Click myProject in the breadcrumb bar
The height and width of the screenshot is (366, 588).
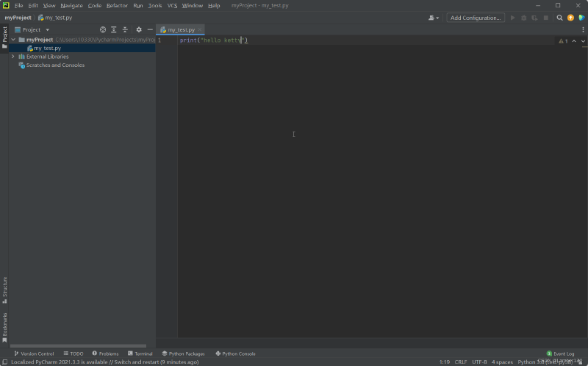coord(18,18)
